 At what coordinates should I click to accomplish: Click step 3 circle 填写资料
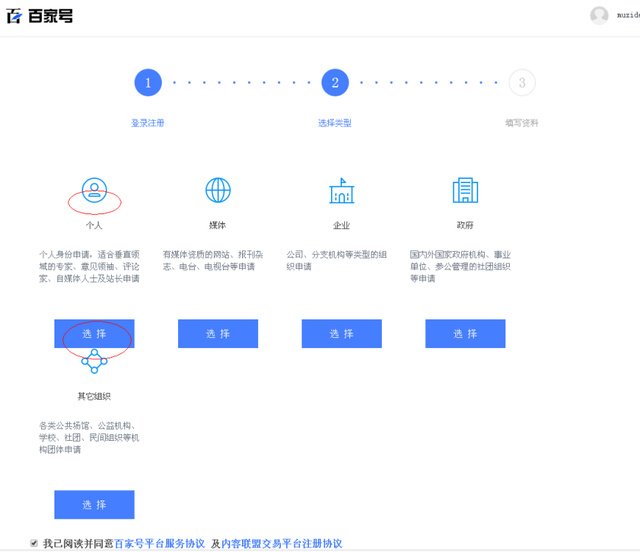pos(522,82)
